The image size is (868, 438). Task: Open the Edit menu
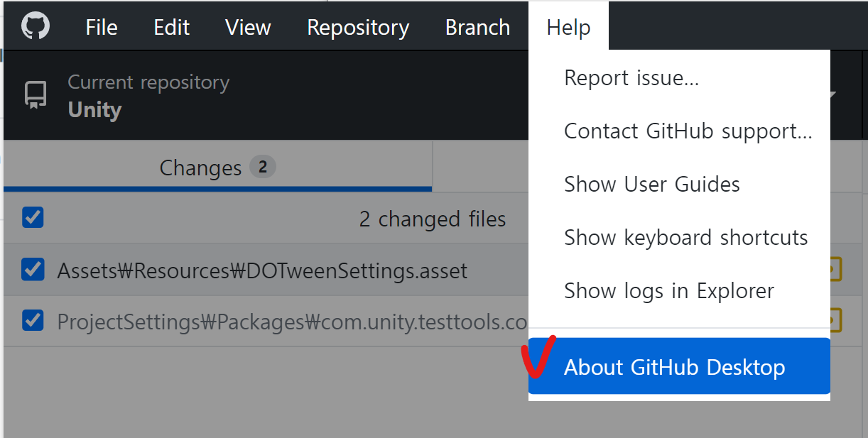click(172, 28)
